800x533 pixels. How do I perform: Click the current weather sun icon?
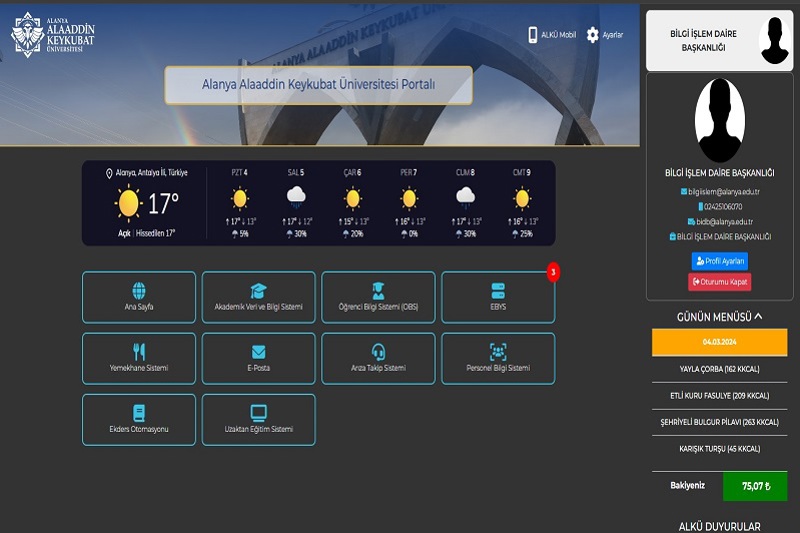pyautogui.click(x=128, y=203)
